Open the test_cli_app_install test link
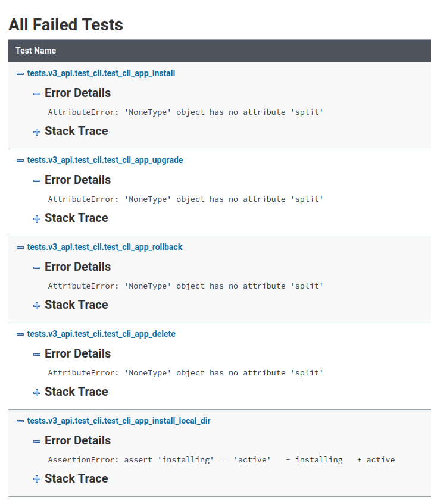431x504 pixels. [101, 73]
